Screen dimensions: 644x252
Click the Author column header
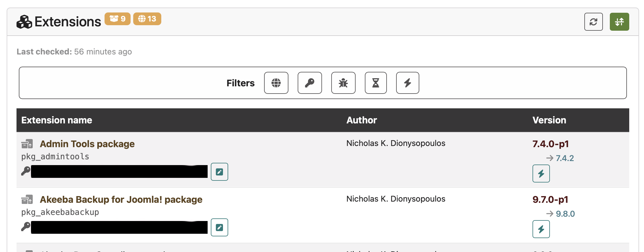click(x=362, y=120)
